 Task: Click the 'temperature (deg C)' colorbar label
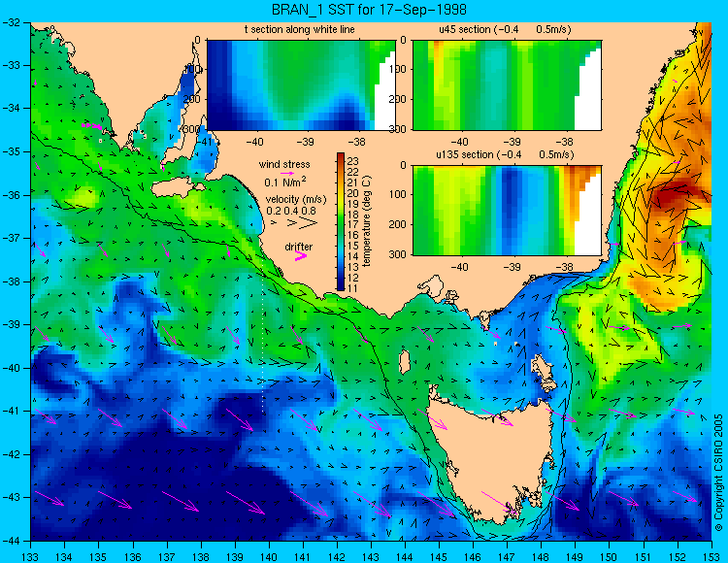coord(366,221)
